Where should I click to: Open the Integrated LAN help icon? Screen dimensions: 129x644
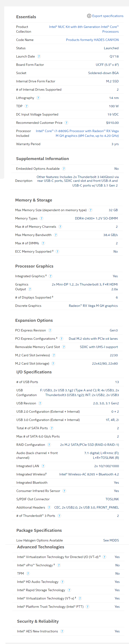point(43,466)
